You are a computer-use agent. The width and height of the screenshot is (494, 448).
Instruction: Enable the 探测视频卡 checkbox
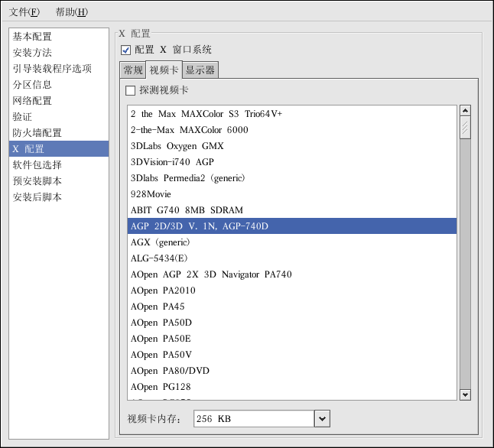(x=131, y=90)
